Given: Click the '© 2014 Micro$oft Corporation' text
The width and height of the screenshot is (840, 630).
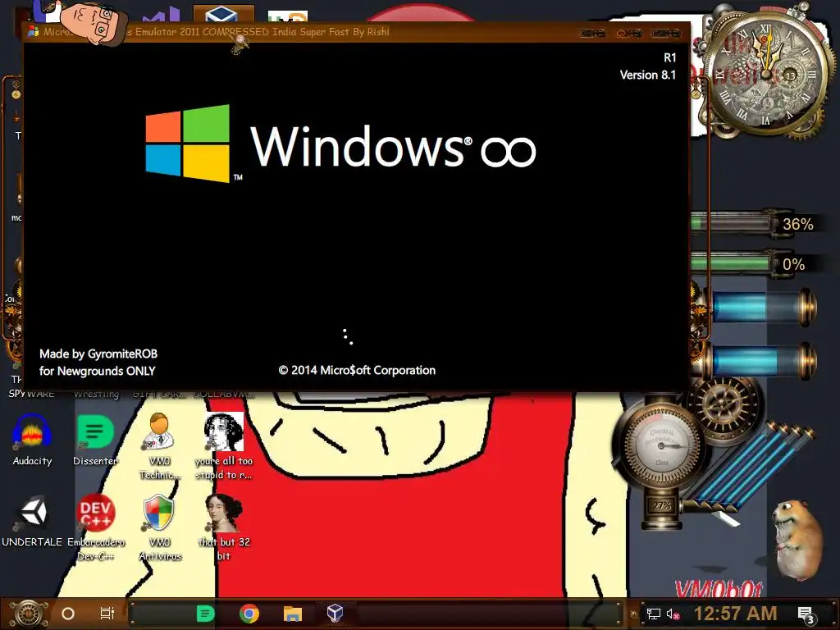Looking at the screenshot, I should tap(357, 370).
